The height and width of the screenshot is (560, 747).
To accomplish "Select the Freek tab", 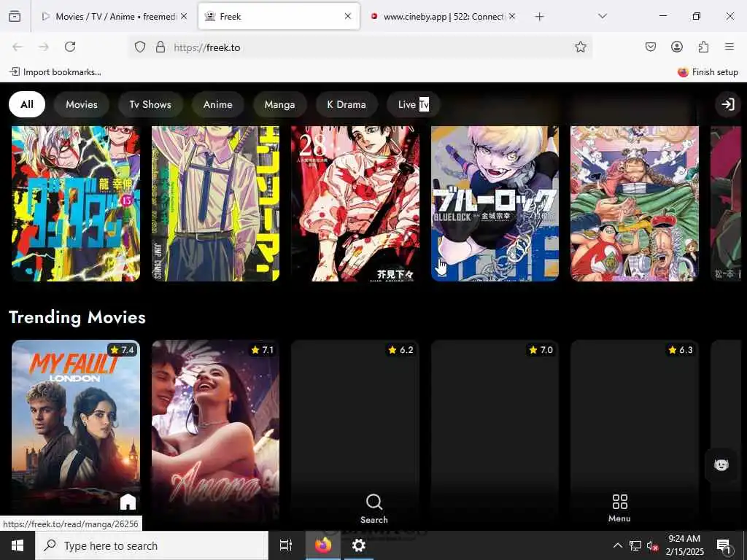I will coord(279,16).
